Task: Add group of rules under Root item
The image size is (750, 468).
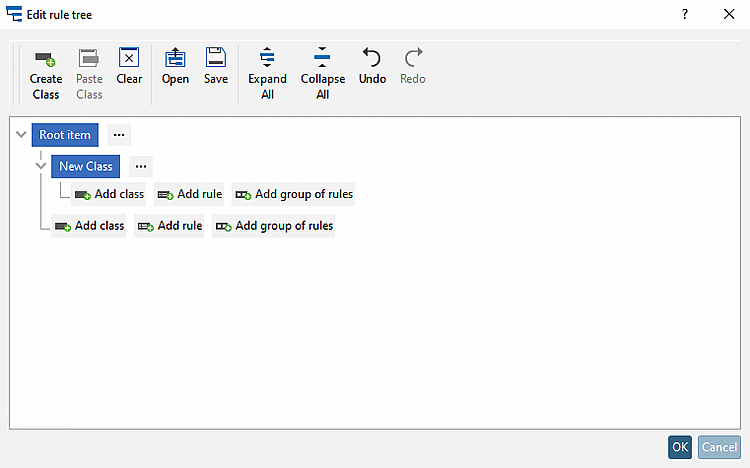Action: (274, 226)
